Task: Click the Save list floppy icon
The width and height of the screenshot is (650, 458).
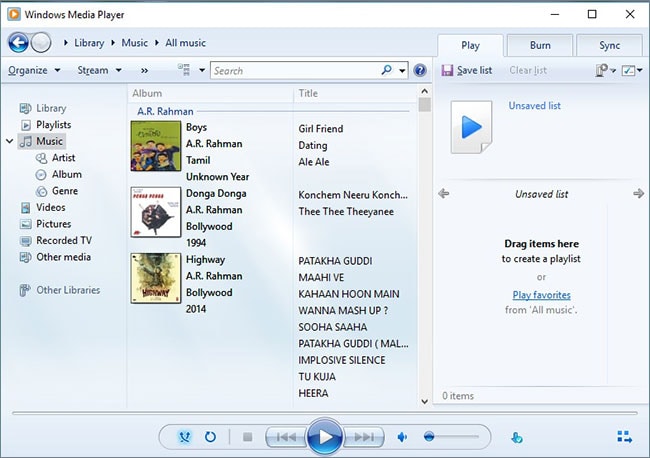Action: click(447, 70)
